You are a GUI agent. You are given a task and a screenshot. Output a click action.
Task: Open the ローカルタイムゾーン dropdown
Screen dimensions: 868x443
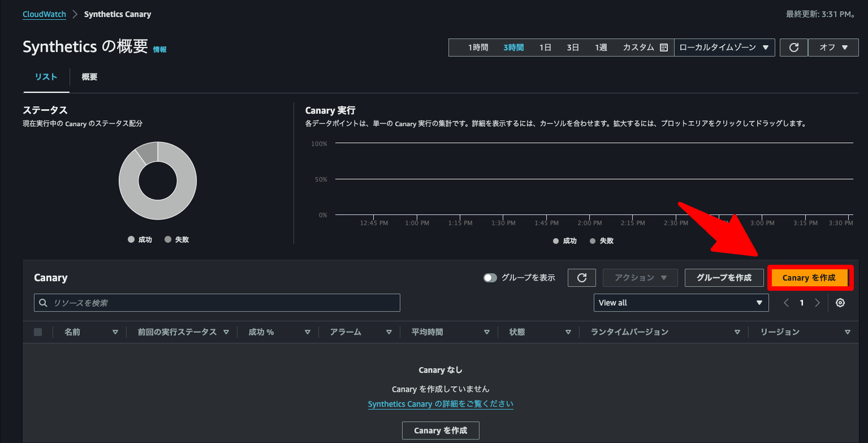725,48
